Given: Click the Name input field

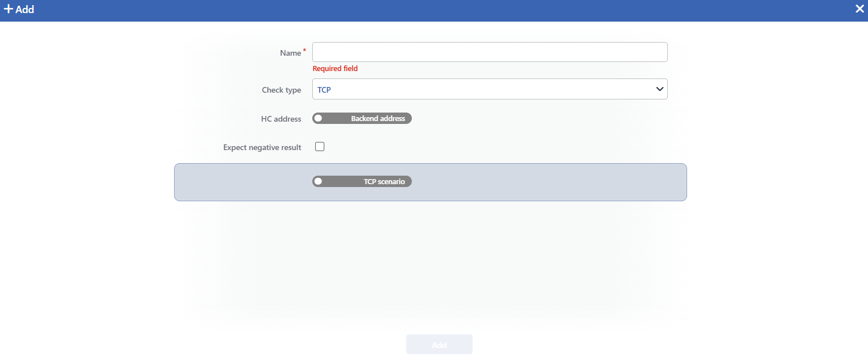Looking at the screenshot, I should (490, 52).
